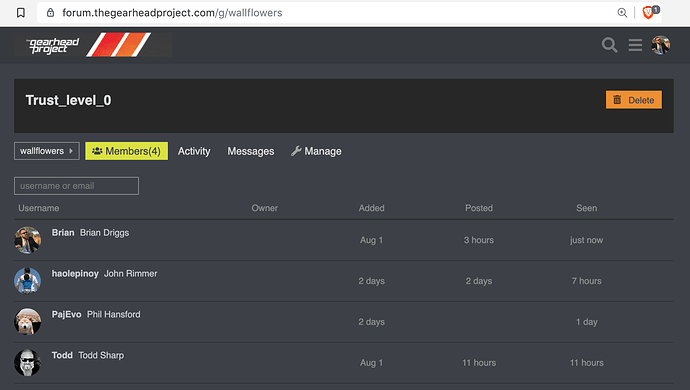The width and height of the screenshot is (690, 390).
Task: Click the name Phil Hansford
Action: [114, 314]
